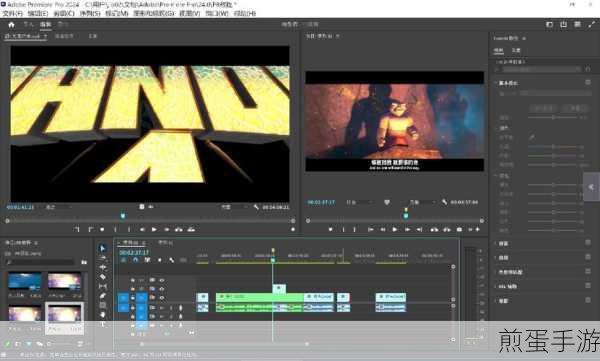Toggle the full-screen video output icon
The width and height of the screenshot is (600, 361).
pos(592,25)
